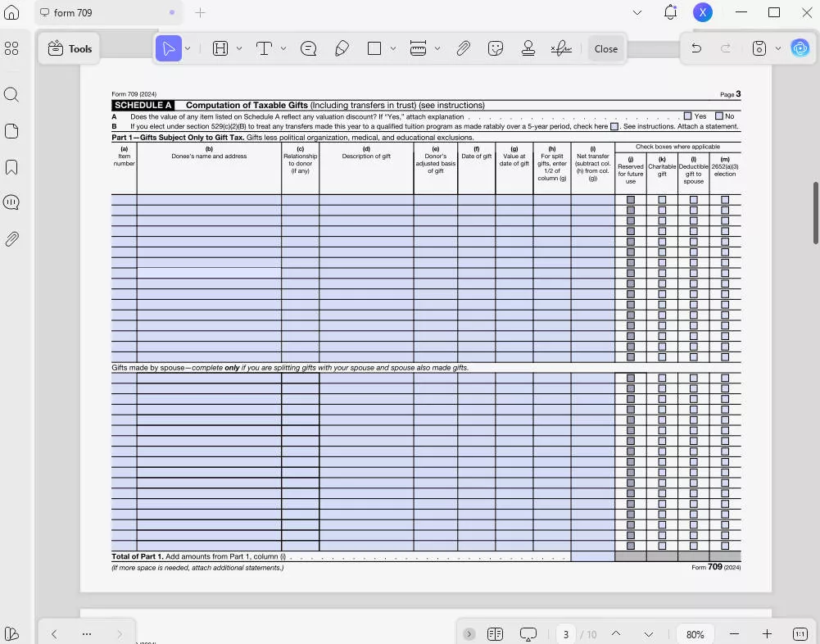Pick the highlighter tool
This screenshot has width=820, height=644.
pyautogui.click(x=342, y=48)
